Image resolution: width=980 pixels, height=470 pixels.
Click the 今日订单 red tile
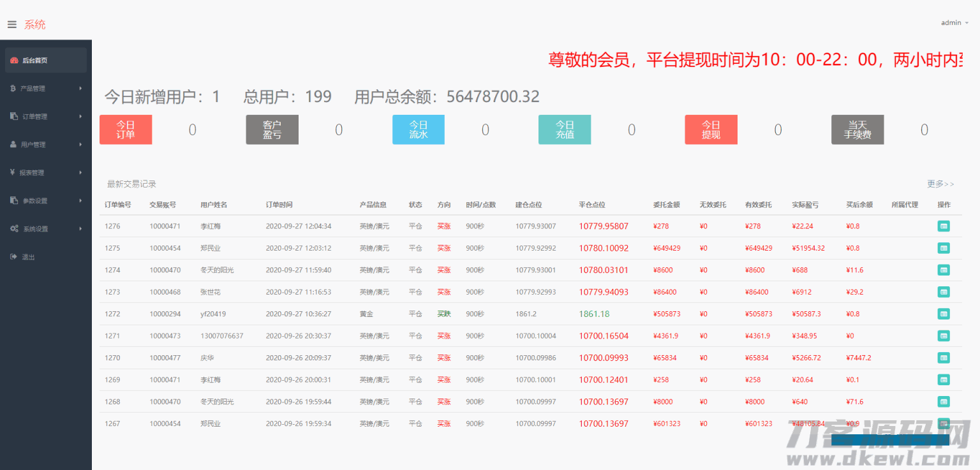point(126,129)
